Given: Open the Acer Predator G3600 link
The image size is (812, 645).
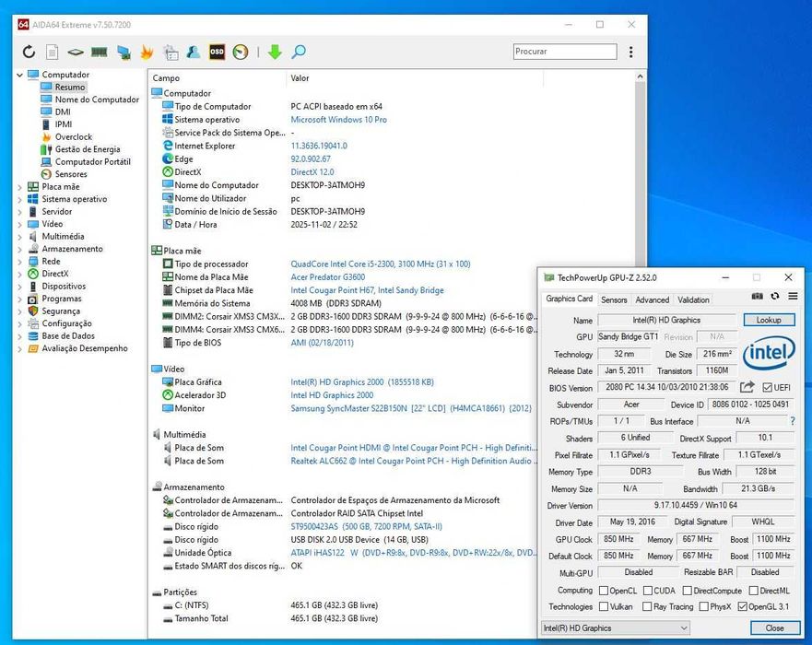Looking at the screenshot, I should pos(328,277).
